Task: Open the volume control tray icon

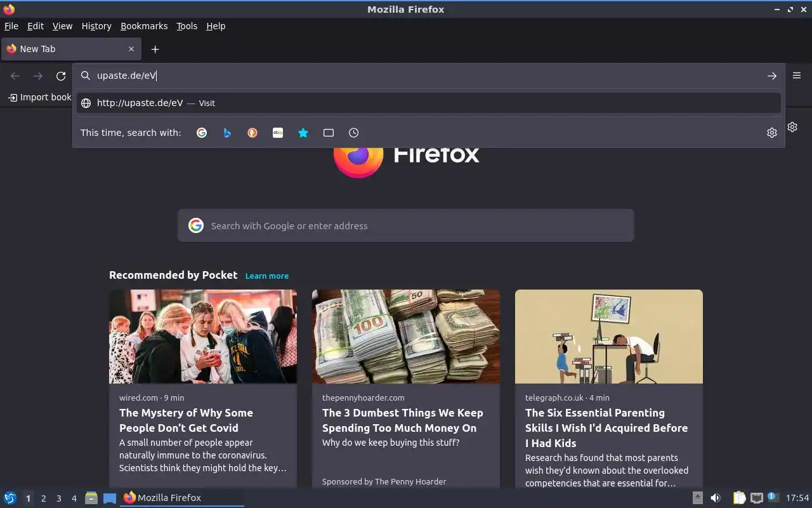Action: click(716, 498)
